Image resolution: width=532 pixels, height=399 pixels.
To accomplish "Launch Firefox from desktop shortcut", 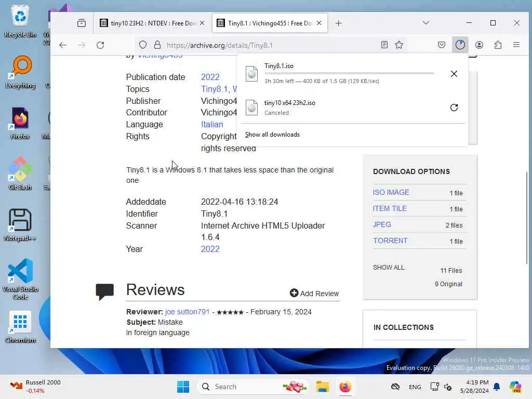I will coord(20,123).
